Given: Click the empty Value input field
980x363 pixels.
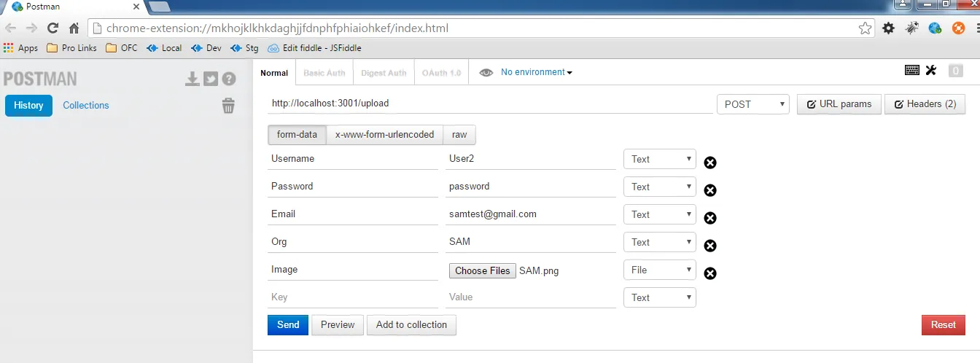Looking at the screenshot, I should pyautogui.click(x=531, y=297).
